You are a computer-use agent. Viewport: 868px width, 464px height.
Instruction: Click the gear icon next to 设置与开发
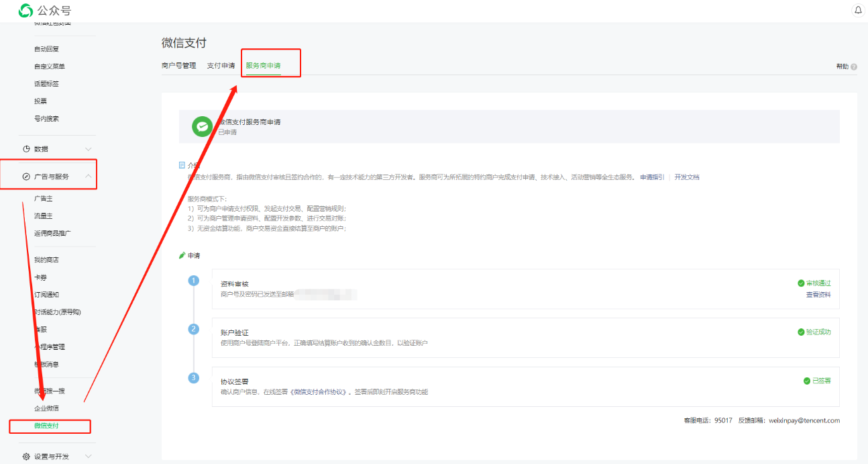pyautogui.click(x=26, y=457)
